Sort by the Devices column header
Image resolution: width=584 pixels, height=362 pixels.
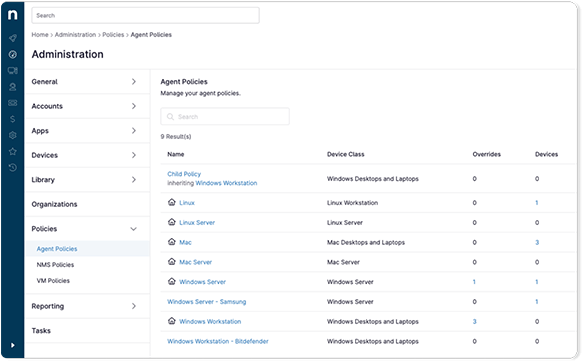pos(546,154)
